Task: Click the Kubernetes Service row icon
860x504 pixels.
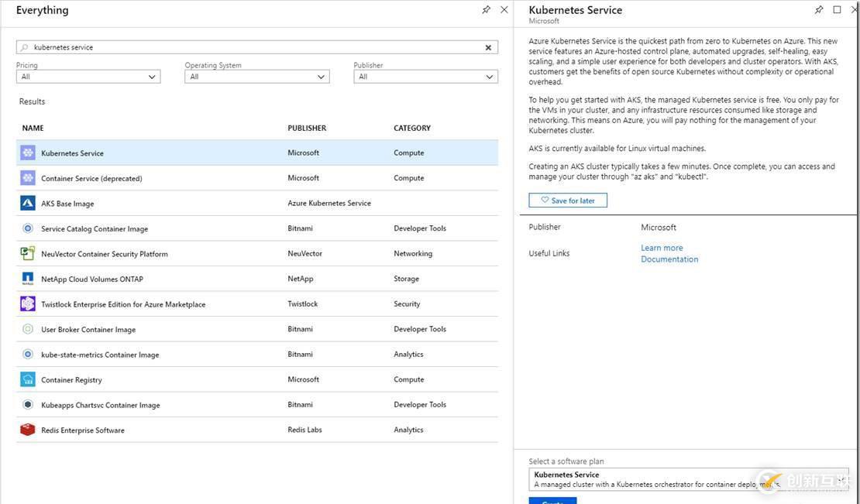Action: tap(28, 153)
